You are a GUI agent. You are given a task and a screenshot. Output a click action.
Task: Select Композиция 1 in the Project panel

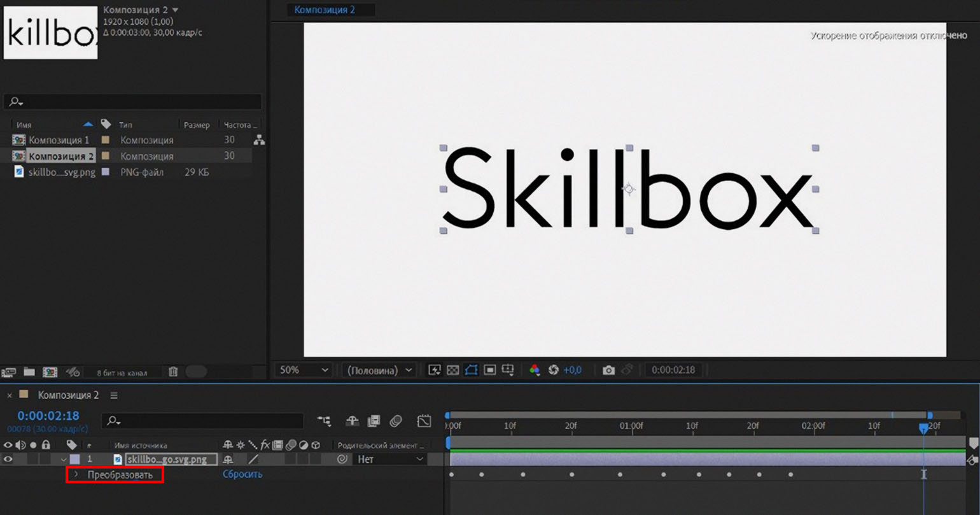click(59, 140)
